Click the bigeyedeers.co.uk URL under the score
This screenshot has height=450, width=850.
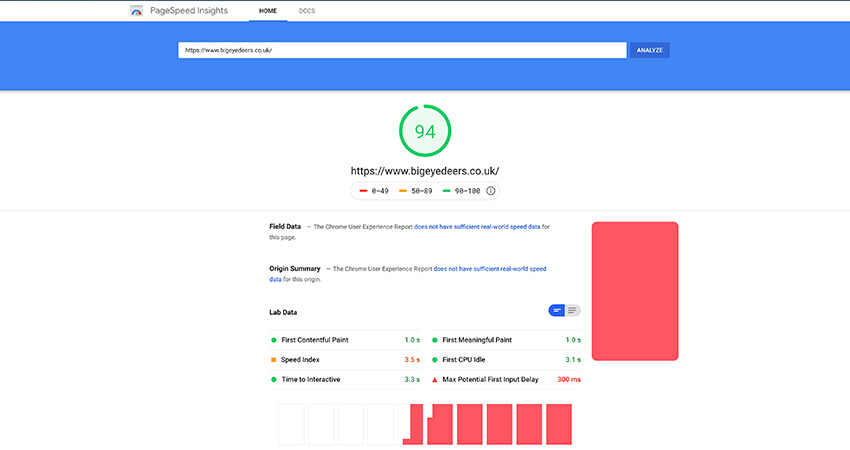(425, 171)
